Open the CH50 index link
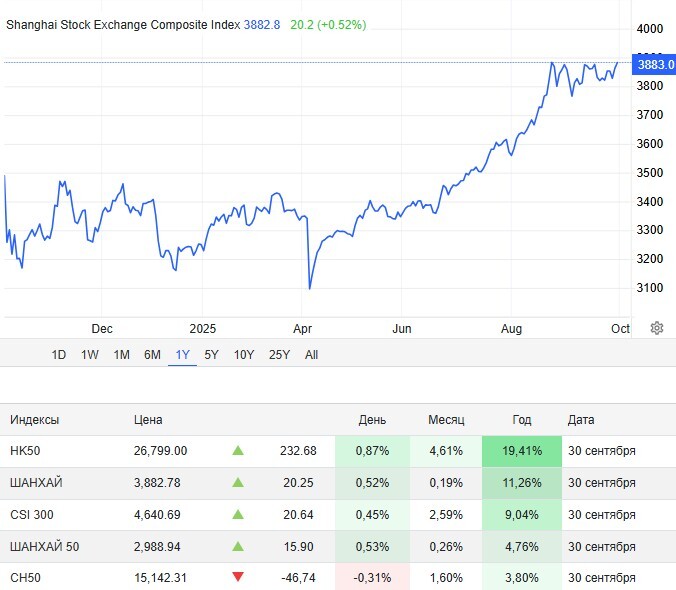The height and width of the screenshot is (590, 676). point(23,578)
